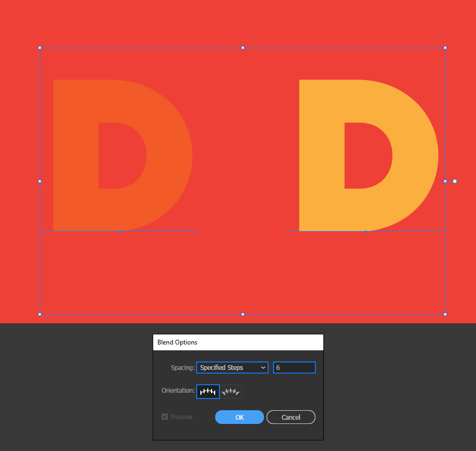Screen dimensions: 476x451
Task: Click the Blend Options title bar
Action: tap(238, 342)
